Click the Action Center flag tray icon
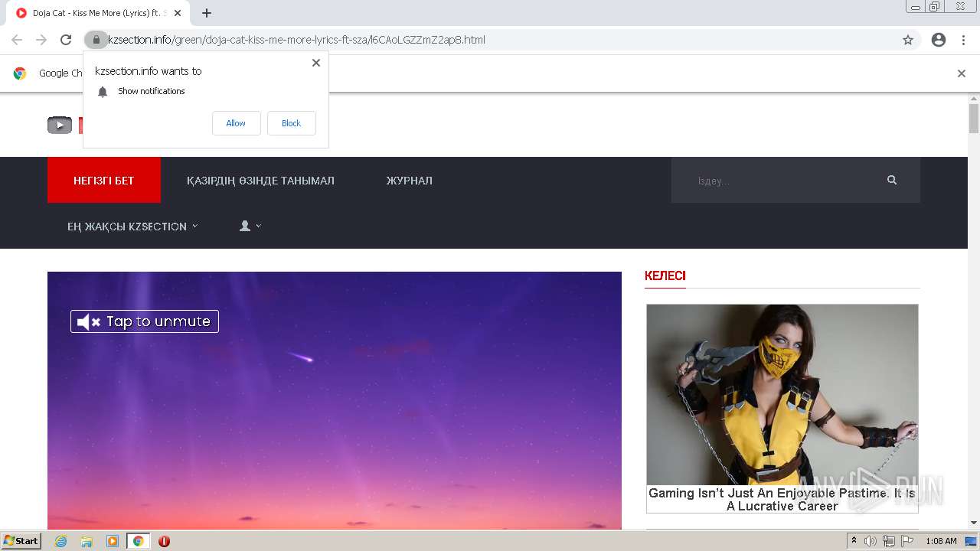The image size is (980, 551). 907,541
